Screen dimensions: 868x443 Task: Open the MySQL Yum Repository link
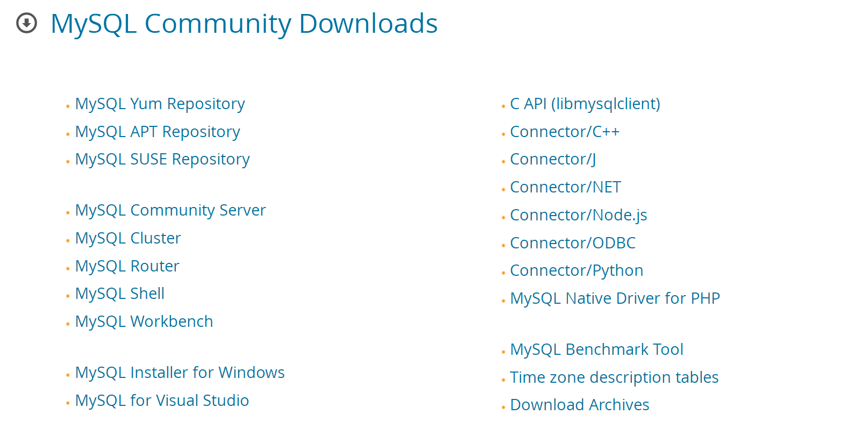tap(160, 104)
